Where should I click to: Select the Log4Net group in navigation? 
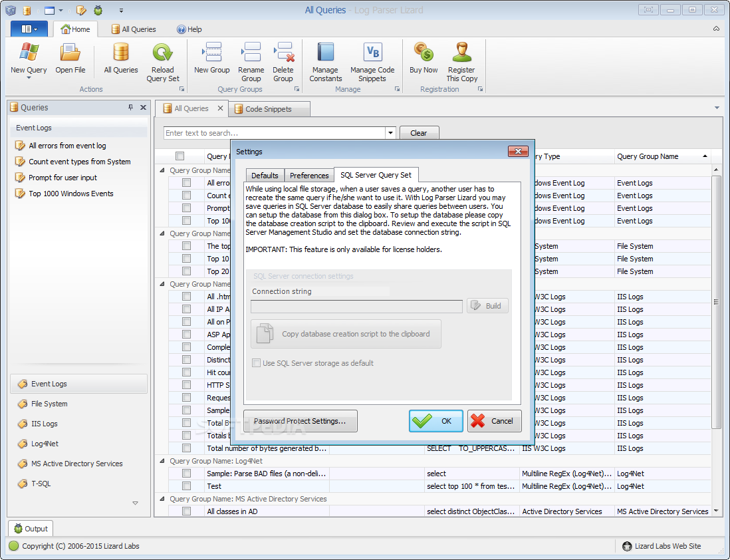click(x=78, y=444)
